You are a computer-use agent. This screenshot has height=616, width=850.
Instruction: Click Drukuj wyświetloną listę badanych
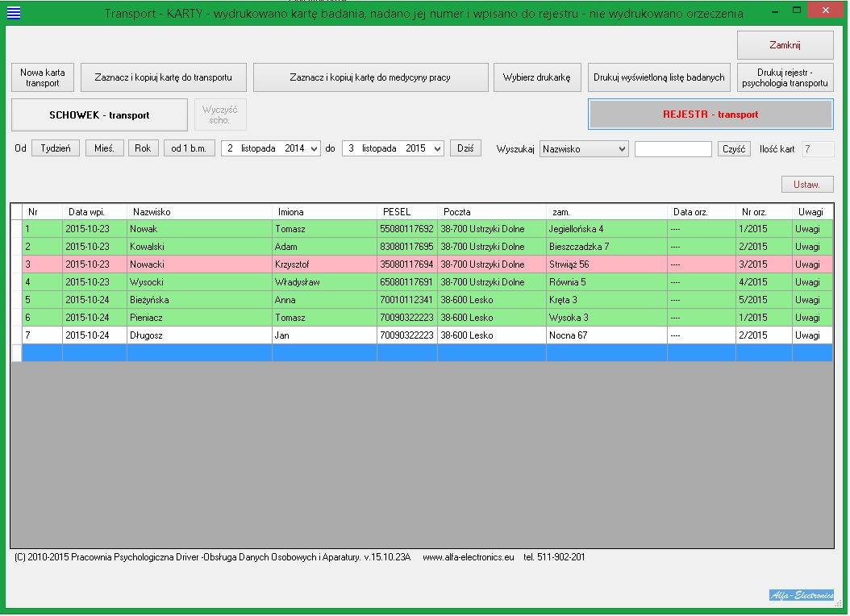tap(659, 77)
